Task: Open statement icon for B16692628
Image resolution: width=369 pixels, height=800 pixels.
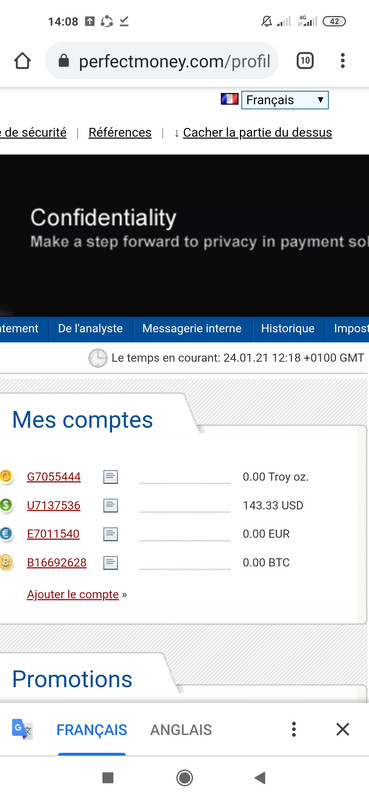Action: coord(110,563)
